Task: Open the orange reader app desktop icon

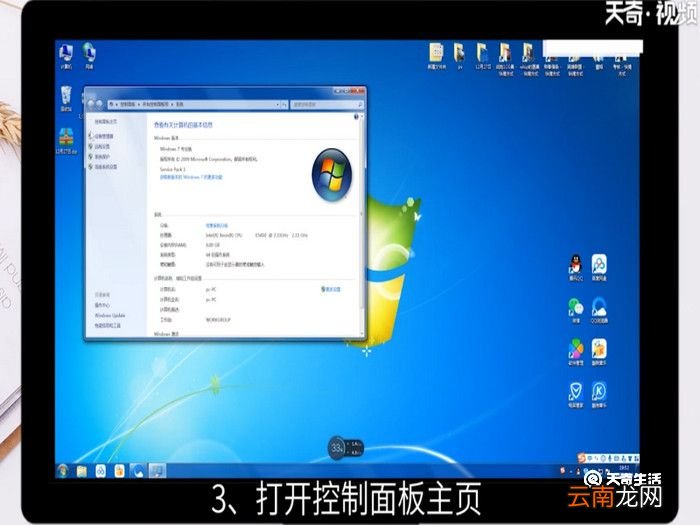Action: click(599, 352)
